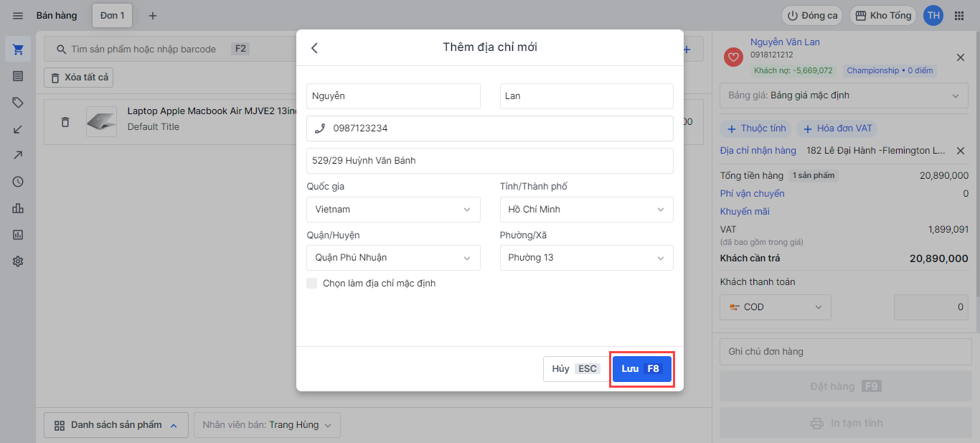Expand Danh sách sản phẩm panel
Screen dimensions: 980x443
tap(116, 425)
